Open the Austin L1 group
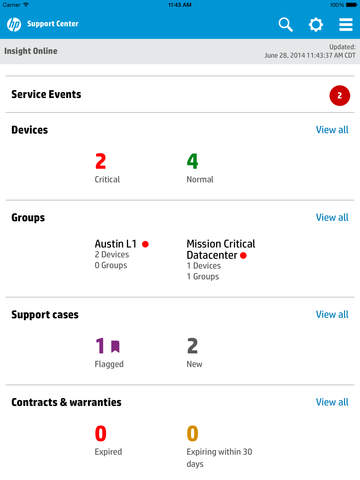360x480 pixels. tap(122, 254)
